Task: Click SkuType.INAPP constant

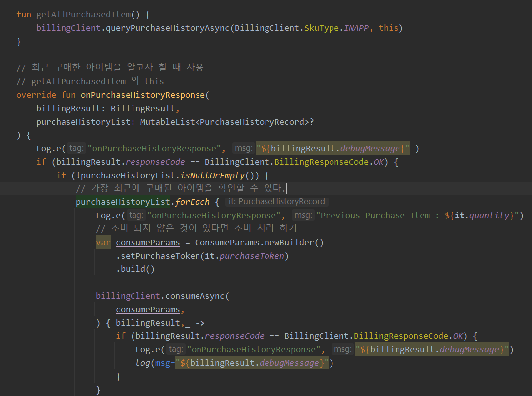Action: coord(336,28)
